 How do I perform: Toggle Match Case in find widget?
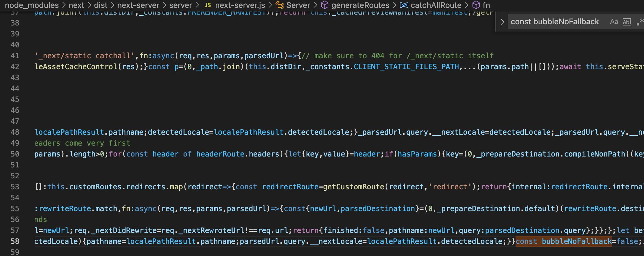click(x=614, y=22)
